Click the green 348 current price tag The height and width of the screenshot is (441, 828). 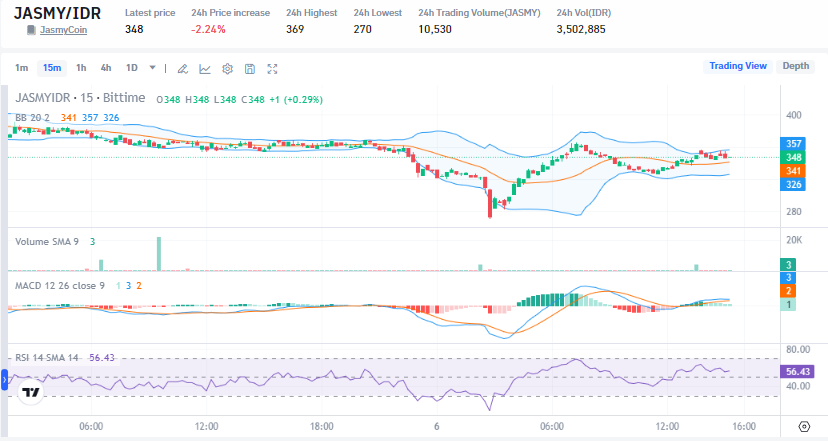click(x=793, y=157)
